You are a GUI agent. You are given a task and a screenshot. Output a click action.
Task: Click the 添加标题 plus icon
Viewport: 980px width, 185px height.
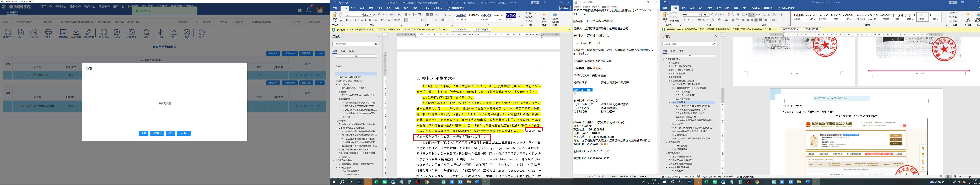coord(104,34)
